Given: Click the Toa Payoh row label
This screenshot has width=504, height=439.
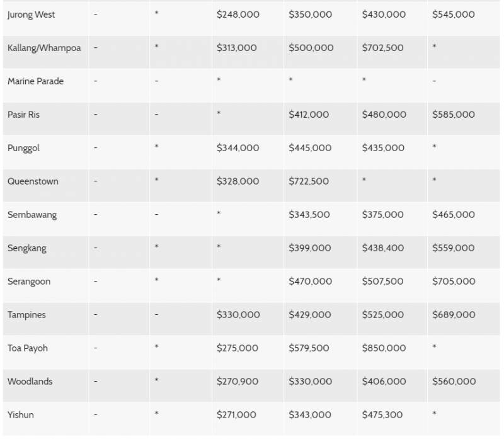Looking at the screenshot, I should (x=28, y=348).
